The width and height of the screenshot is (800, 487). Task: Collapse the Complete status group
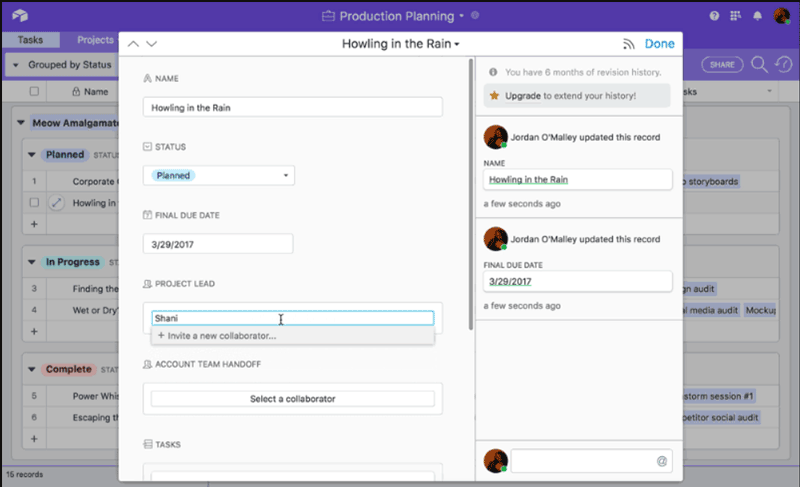32,369
